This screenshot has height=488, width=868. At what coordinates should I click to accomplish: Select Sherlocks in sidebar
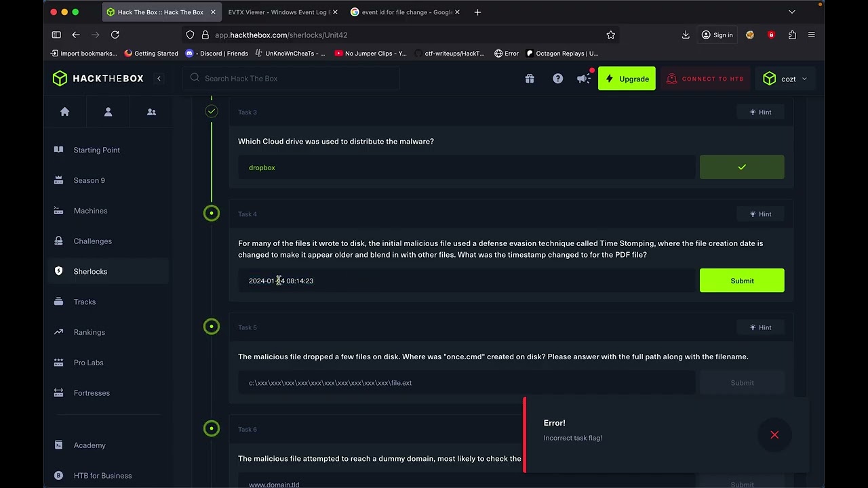(106, 271)
